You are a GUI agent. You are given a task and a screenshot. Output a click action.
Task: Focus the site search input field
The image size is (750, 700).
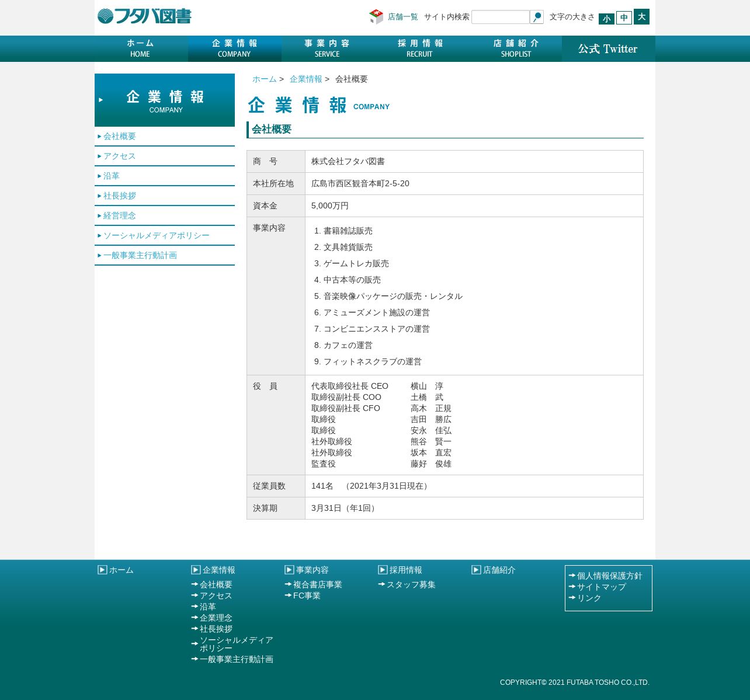point(501,17)
